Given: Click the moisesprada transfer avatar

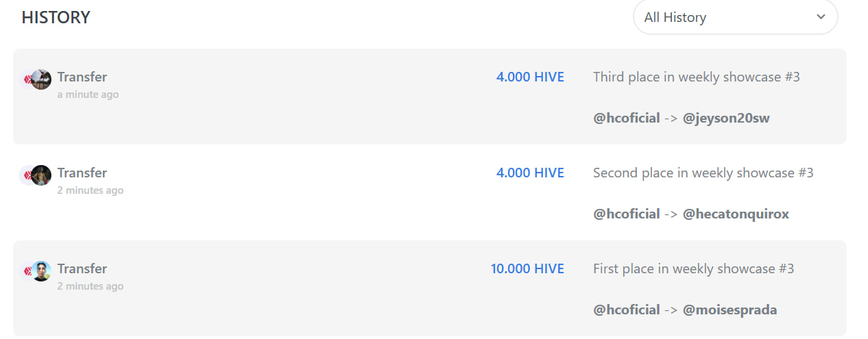Looking at the screenshot, I should coord(41,271).
